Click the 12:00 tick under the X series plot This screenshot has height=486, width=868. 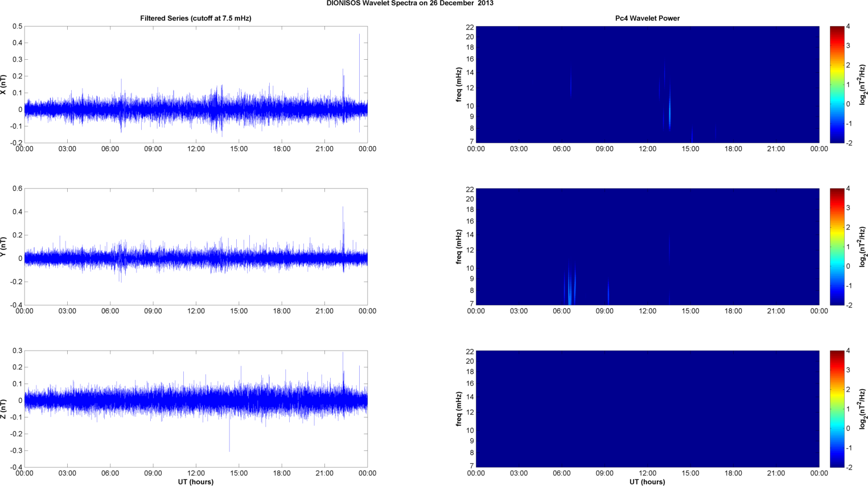pyautogui.click(x=196, y=149)
